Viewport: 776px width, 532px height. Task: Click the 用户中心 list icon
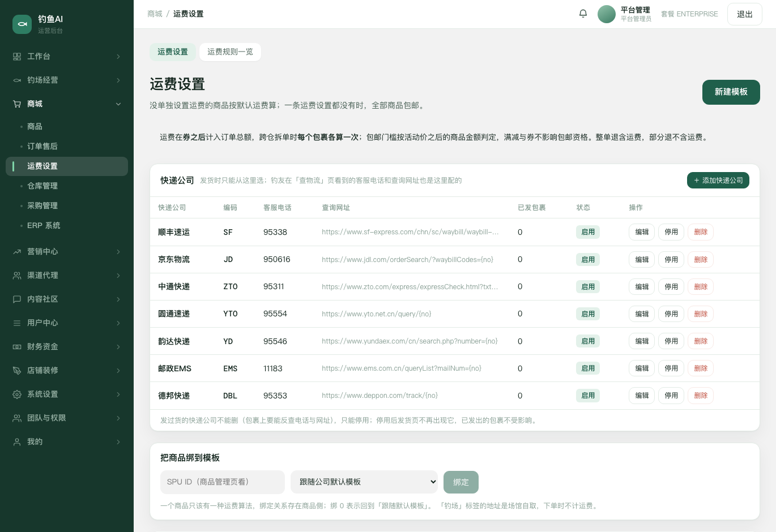(17, 323)
